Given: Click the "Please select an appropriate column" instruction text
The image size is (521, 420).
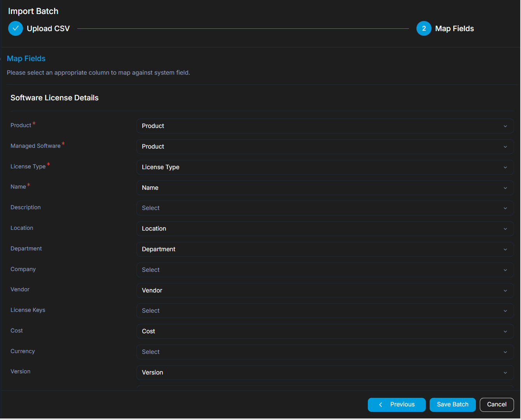Looking at the screenshot, I should click(x=98, y=73).
